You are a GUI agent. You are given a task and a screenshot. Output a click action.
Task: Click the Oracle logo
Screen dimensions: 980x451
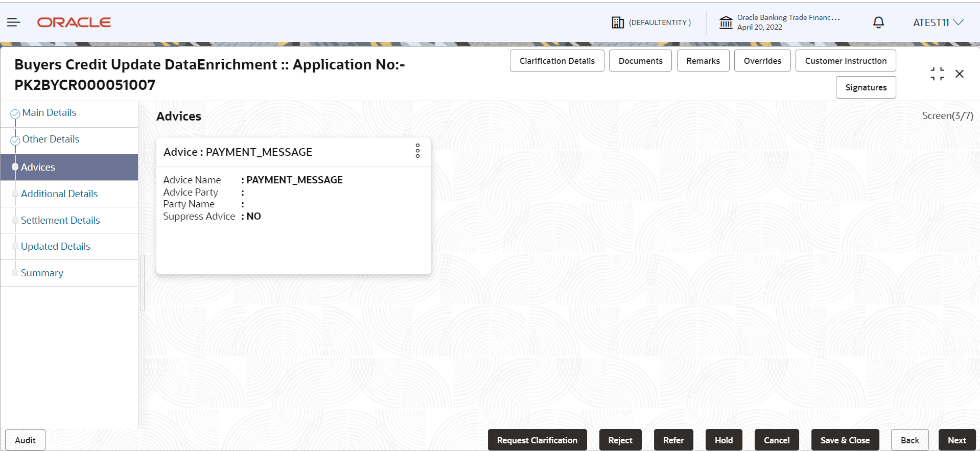tap(74, 22)
